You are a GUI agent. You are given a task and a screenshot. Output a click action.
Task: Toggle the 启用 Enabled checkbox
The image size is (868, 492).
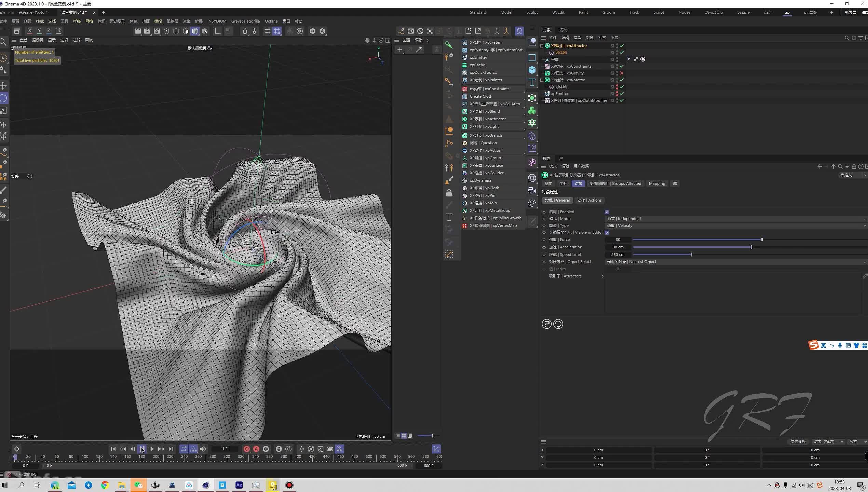[x=607, y=212]
